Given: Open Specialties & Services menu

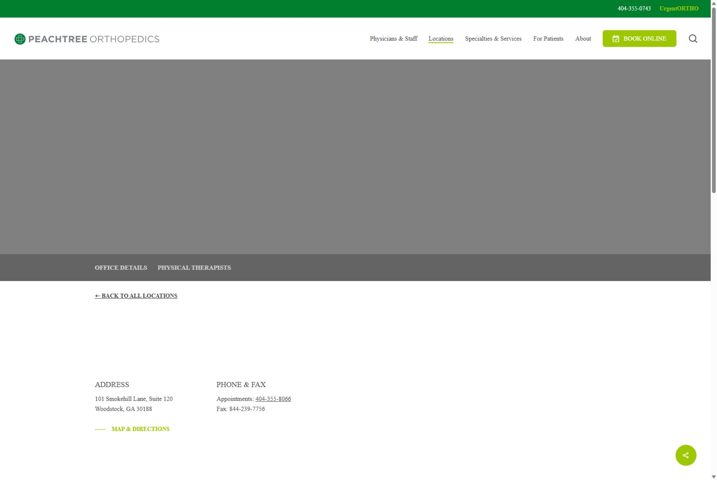Looking at the screenshot, I should [x=493, y=39].
